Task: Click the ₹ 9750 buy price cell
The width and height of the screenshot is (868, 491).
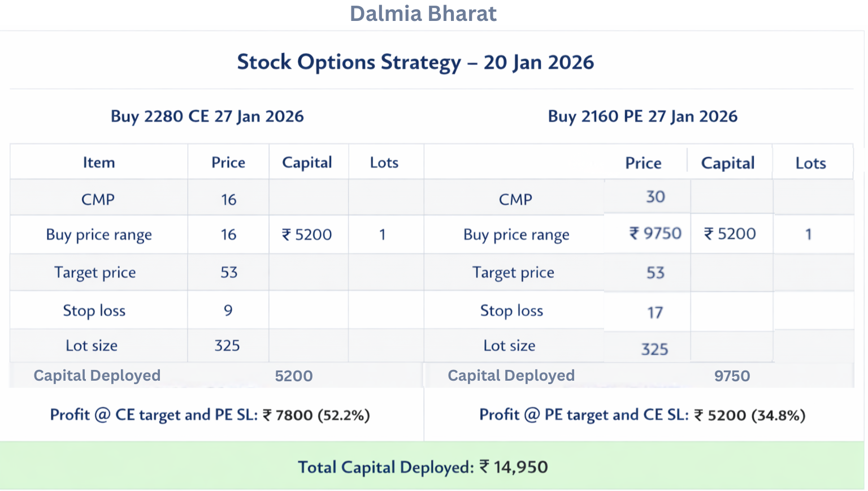Action: 656,234
